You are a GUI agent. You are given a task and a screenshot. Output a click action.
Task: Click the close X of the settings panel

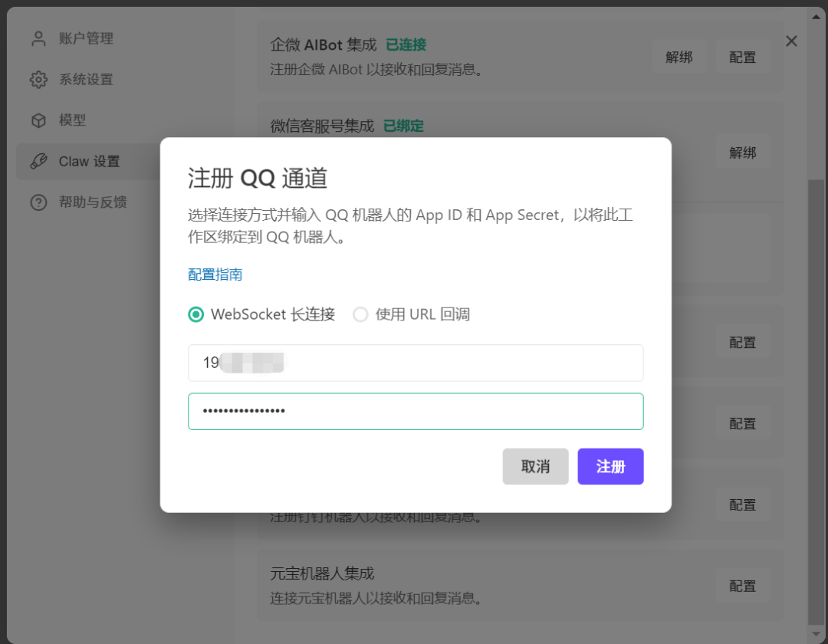(x=791, y=41)
